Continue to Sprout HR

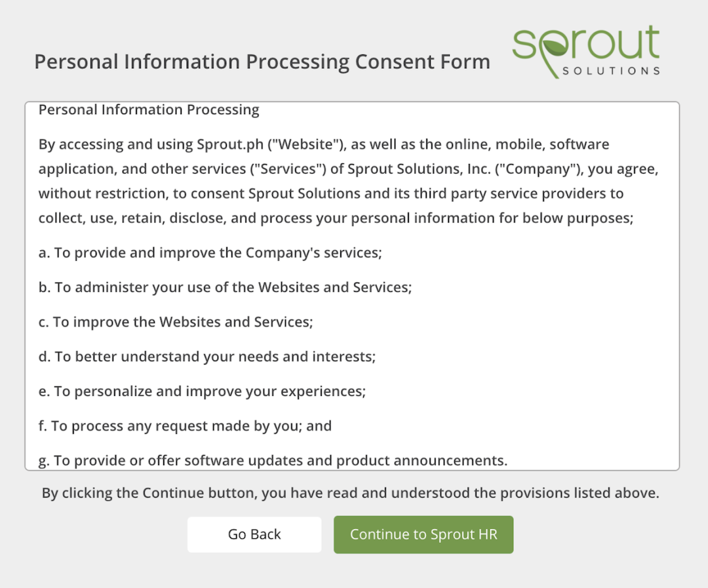[x=423, y=534]
